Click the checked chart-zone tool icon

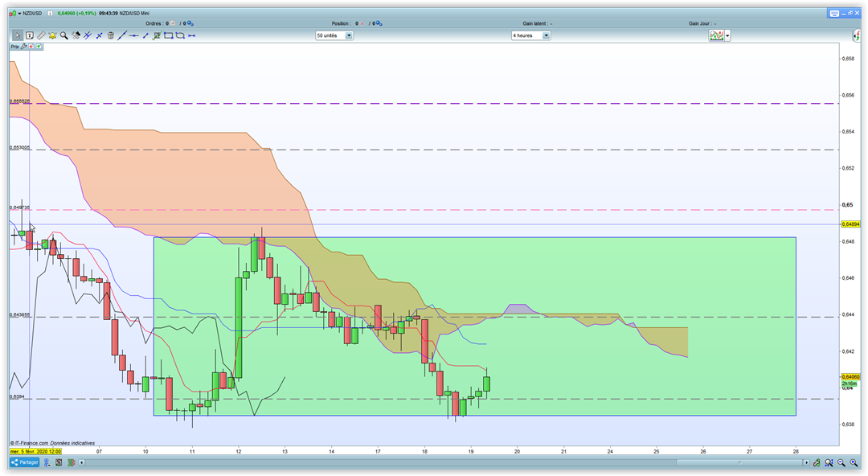click(x=157, y=35)
